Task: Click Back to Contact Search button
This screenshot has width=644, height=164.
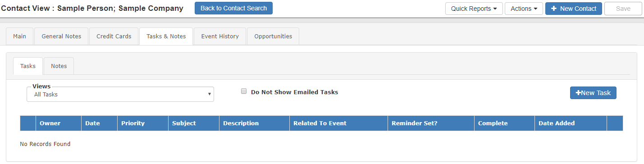Action: 233,8
